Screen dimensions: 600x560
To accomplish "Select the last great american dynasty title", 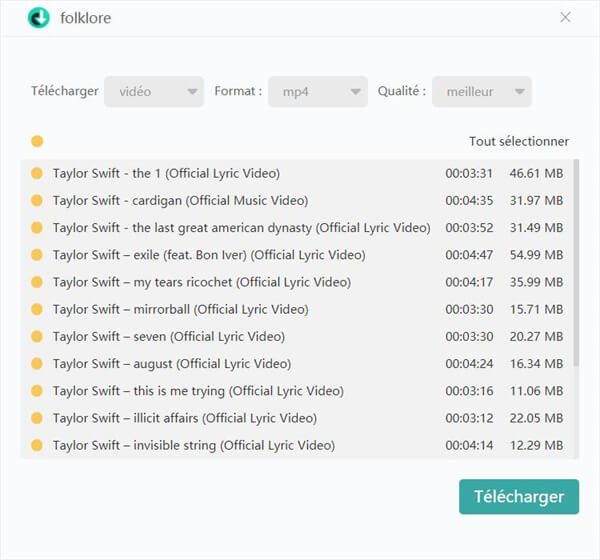I will pos(242,228).
